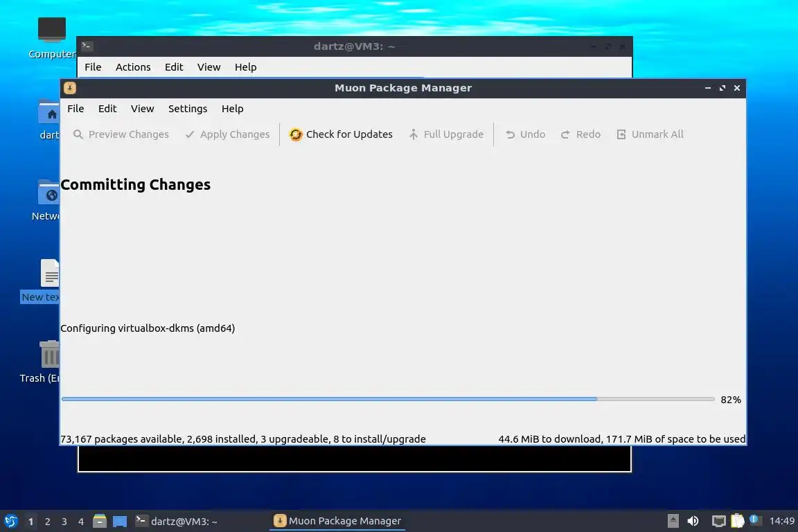Click Unmark All toolbar button
This screenshot has height=532, width=798.
pyautogui.click(x=650, y=134)
